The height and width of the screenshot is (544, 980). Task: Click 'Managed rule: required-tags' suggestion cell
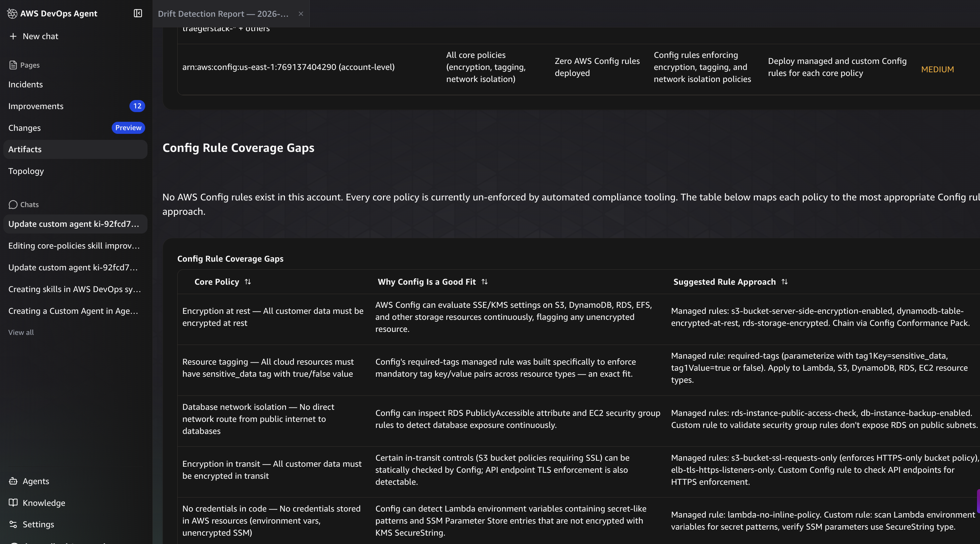click(x=819, y=368)
